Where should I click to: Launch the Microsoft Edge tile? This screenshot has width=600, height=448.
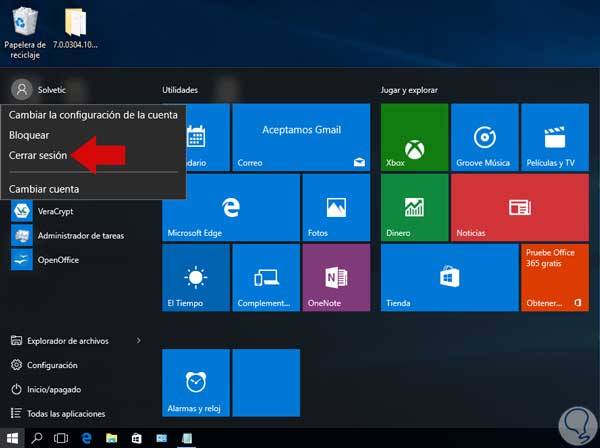pyautogui.click(x=231, y=208)
